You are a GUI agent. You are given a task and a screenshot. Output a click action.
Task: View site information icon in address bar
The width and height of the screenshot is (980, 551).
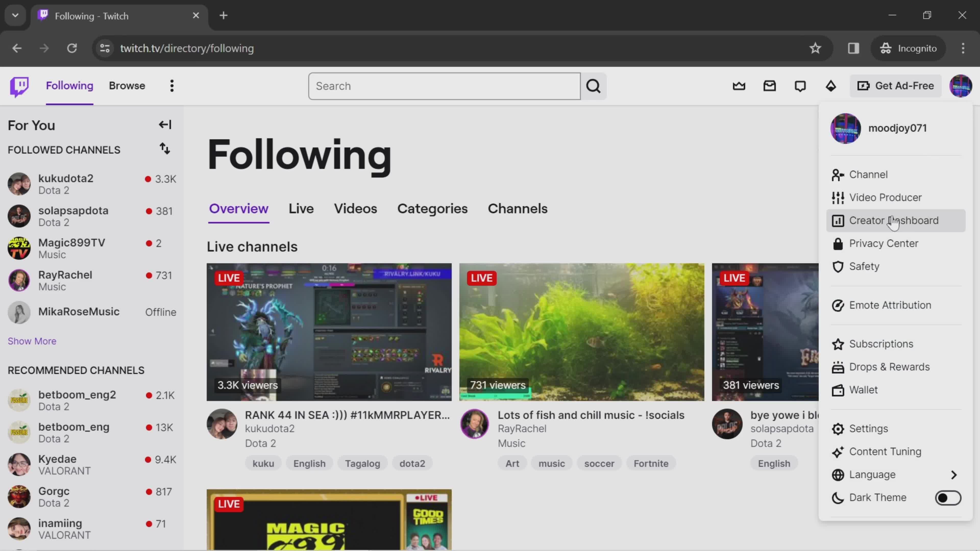(x=105, y=48)
